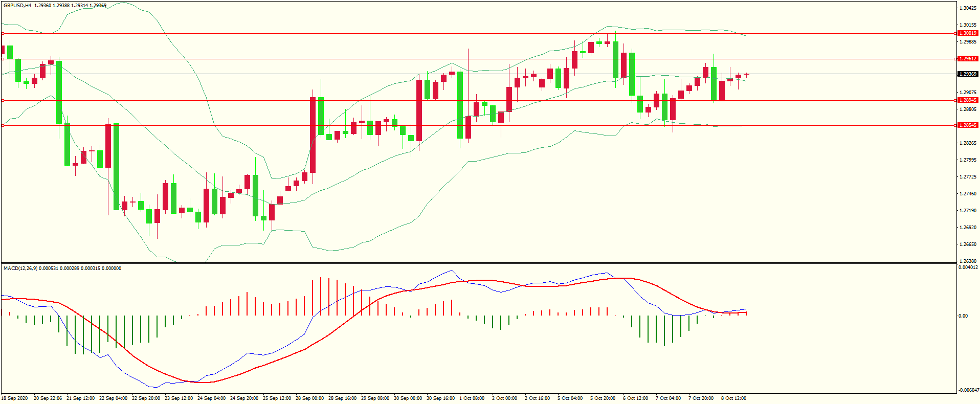
Task: Click the 1.30425 value on price scale
Action: (968, 8)
